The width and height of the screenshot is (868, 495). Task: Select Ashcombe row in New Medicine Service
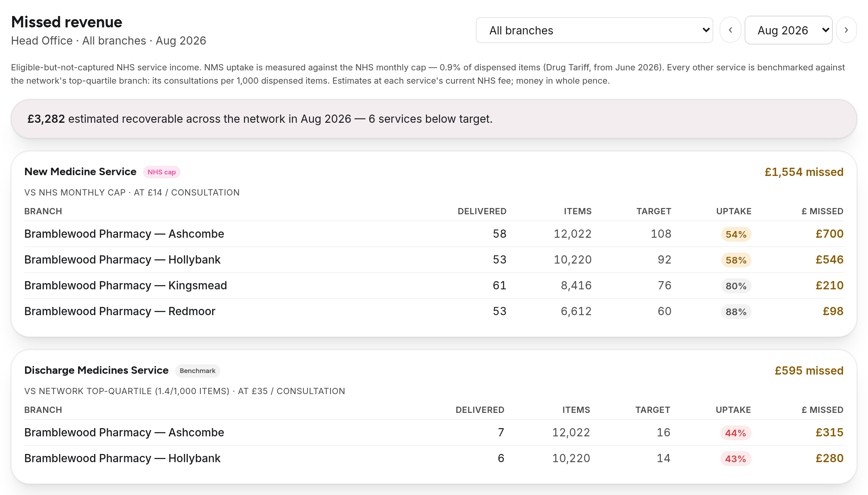pos(434,234)
